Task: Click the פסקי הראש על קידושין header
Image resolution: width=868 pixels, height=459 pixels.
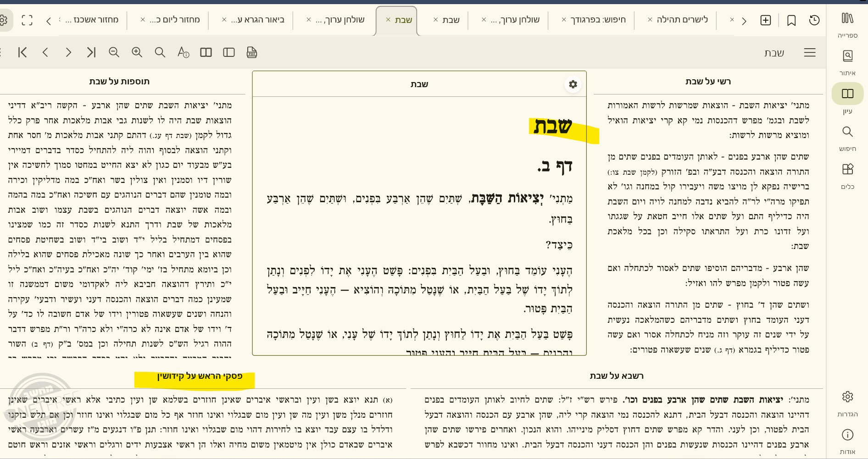Action: (x=200, y=376)
